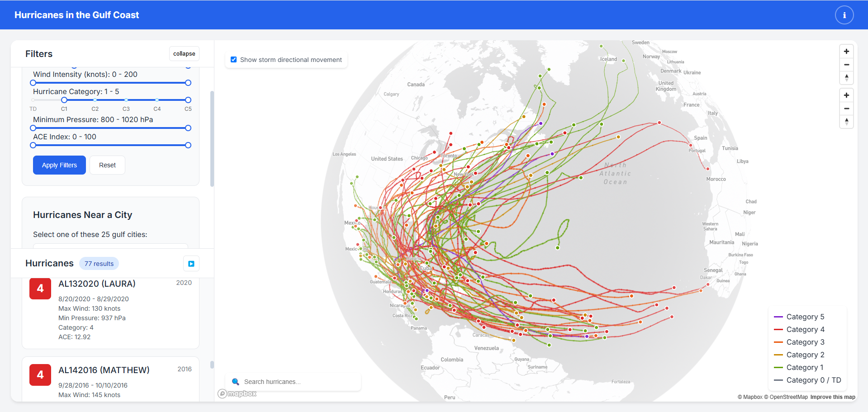Click the Filters panel scrollbar

tap(211, 138)
